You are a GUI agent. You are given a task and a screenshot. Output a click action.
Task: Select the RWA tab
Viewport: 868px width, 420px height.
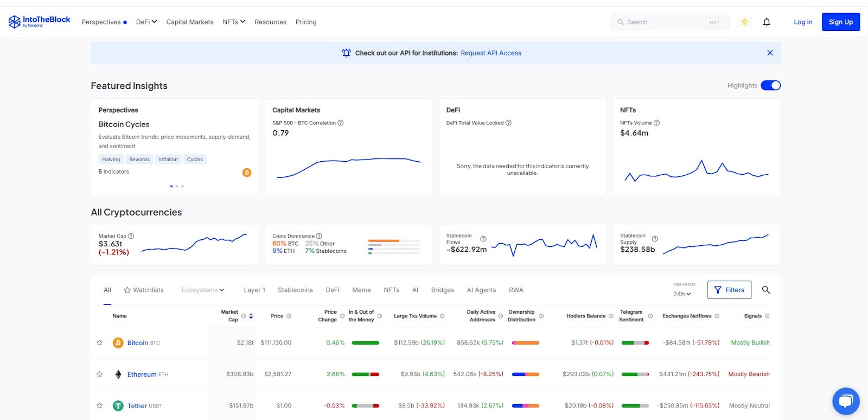[x=516, y=290]
